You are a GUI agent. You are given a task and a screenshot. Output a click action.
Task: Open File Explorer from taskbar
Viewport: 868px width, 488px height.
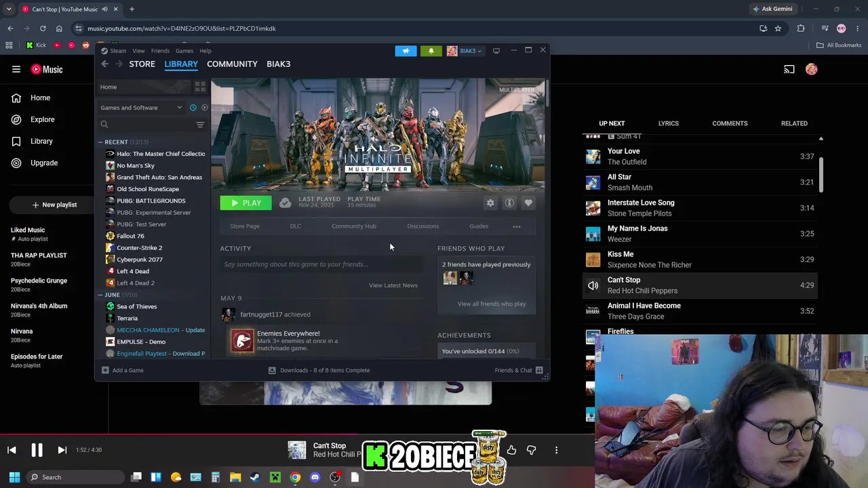235,477
